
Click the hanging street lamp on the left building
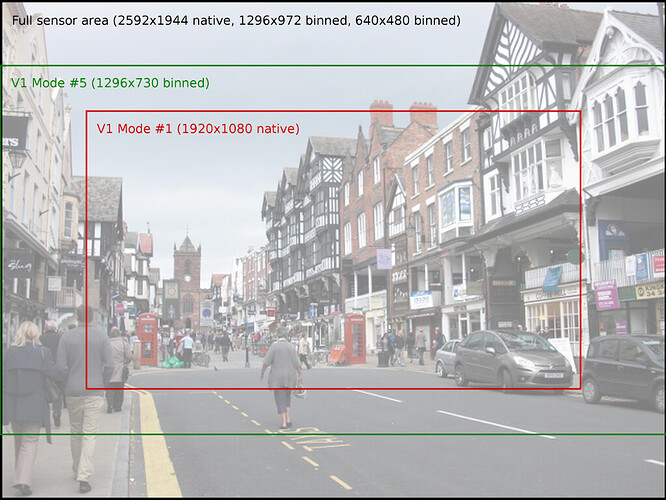pyautogui.click(x=17, y=162)
